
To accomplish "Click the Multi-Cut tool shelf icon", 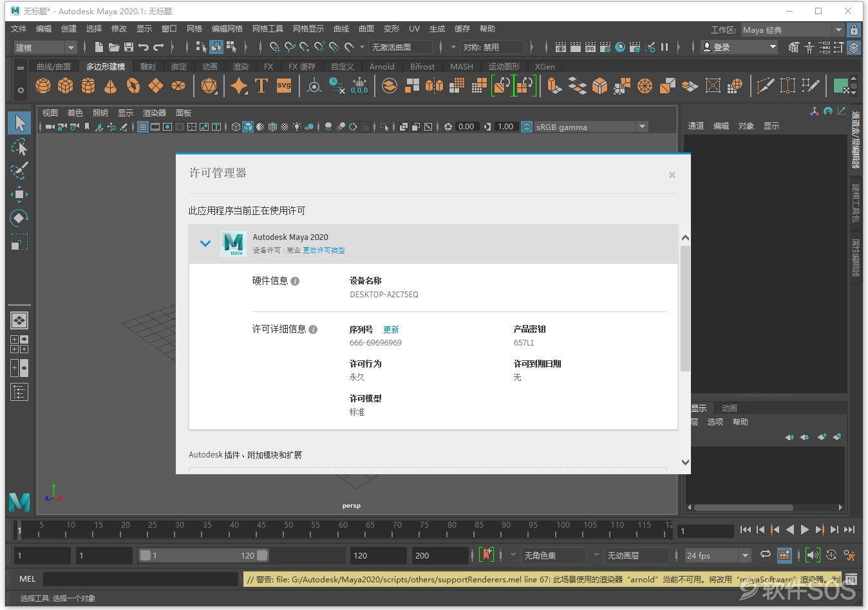I will pyautogui.click(x=766, y=86).
